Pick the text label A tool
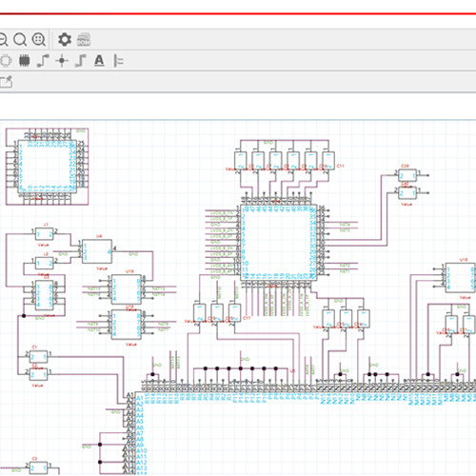The height and width of the screenshot is (476, 476). [x=99, y=60]
